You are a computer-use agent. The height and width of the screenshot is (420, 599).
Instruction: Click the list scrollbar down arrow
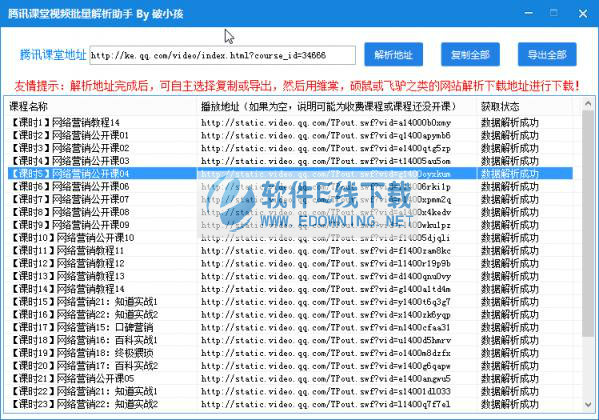(x=588, y=405)
